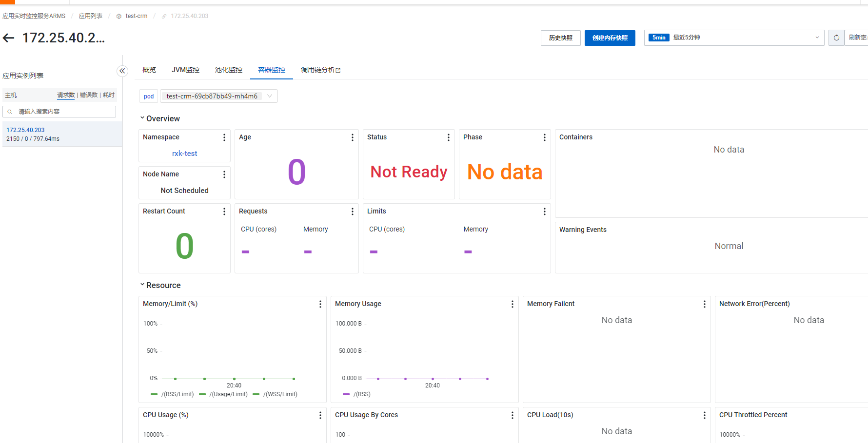Click the search magnifier icon in instance list
868x443 pixels.
pos(10,112)
